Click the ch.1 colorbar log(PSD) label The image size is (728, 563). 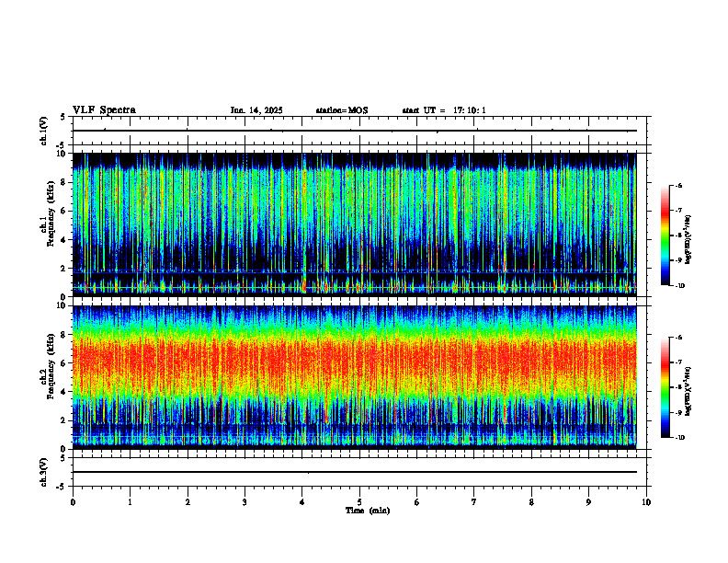point(688,240)
